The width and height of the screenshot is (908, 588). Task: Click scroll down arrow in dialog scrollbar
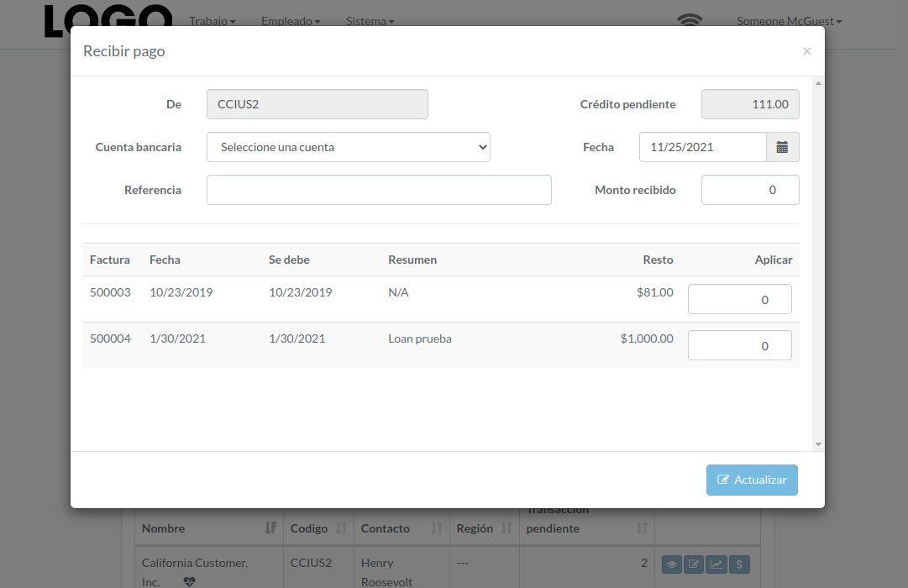pos(818,444)
